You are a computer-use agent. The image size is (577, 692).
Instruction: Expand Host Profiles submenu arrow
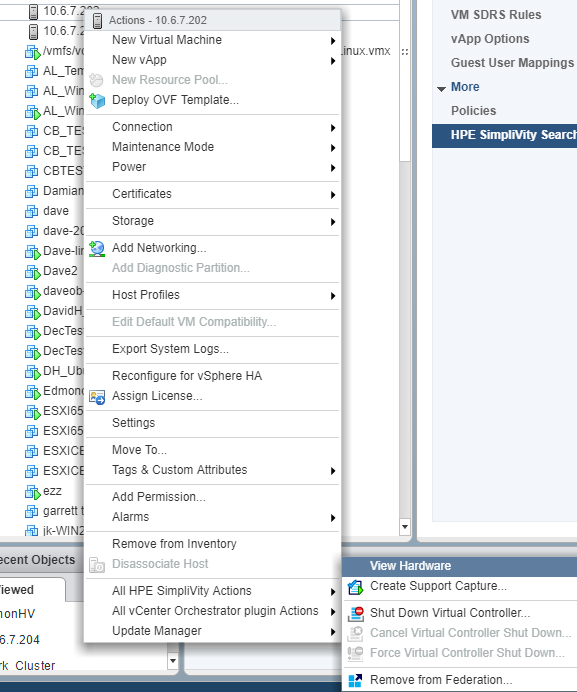[x=333, y=296]
